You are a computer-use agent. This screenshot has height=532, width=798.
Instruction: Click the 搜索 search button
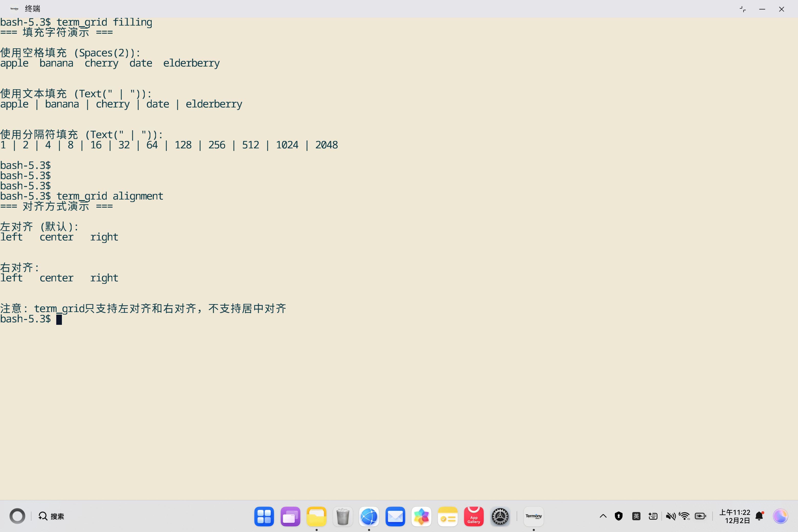tap(52, 516)
